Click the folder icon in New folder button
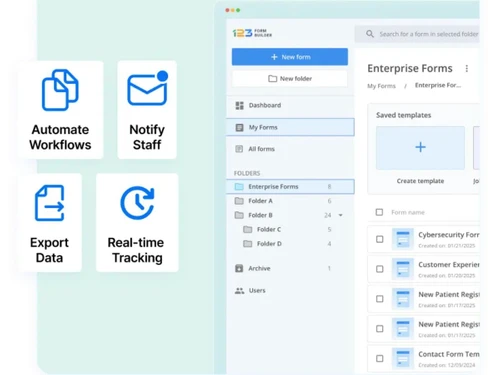Image resolution: width=500 pixels, height=375 pixels. pos(273,79)
